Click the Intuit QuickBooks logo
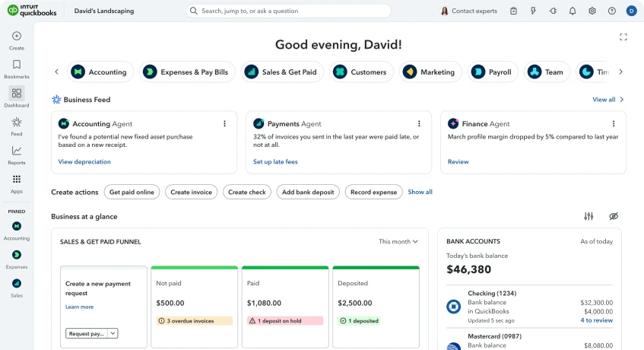 (32, 11)
